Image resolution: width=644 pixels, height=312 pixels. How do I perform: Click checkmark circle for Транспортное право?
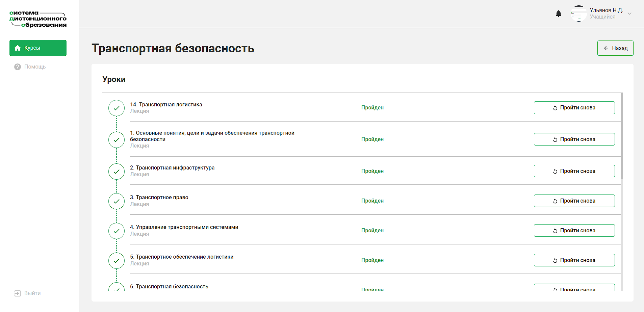tap(117, 201)
